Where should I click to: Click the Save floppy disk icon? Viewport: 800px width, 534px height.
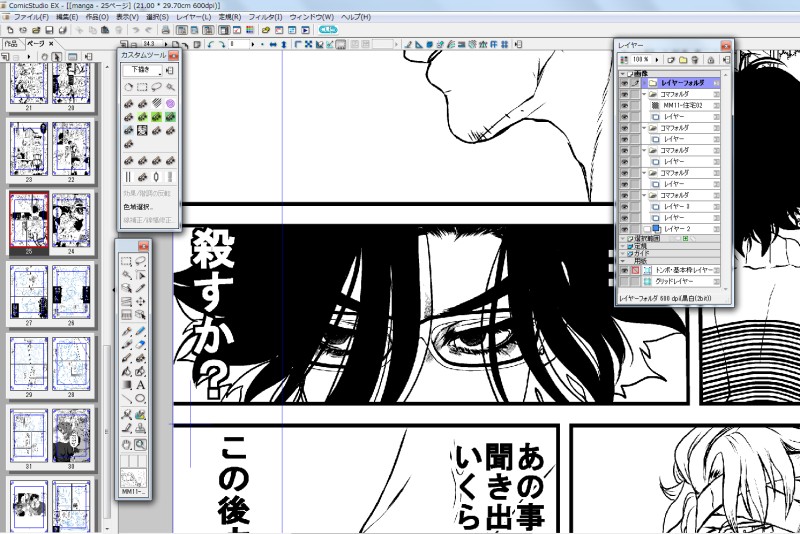tap(49, 30)
